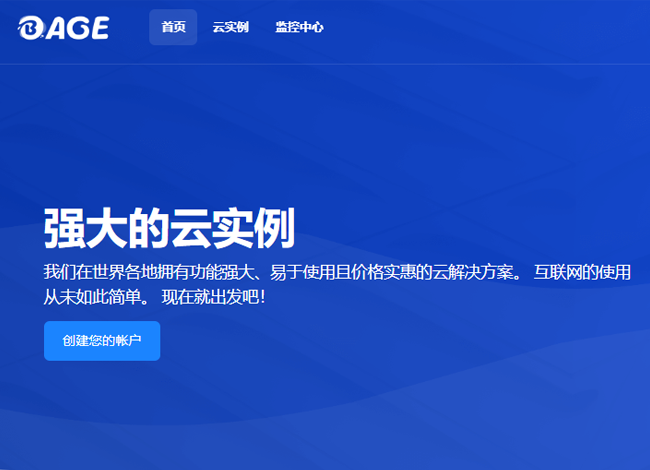
Task: Click the AGE lettering in the logo
Action: 76,28
